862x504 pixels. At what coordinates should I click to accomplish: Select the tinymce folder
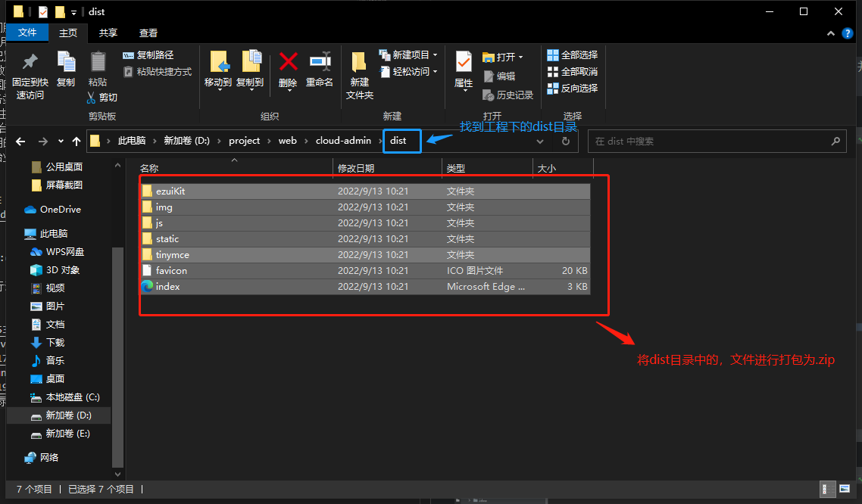click(x=365, y=255)
